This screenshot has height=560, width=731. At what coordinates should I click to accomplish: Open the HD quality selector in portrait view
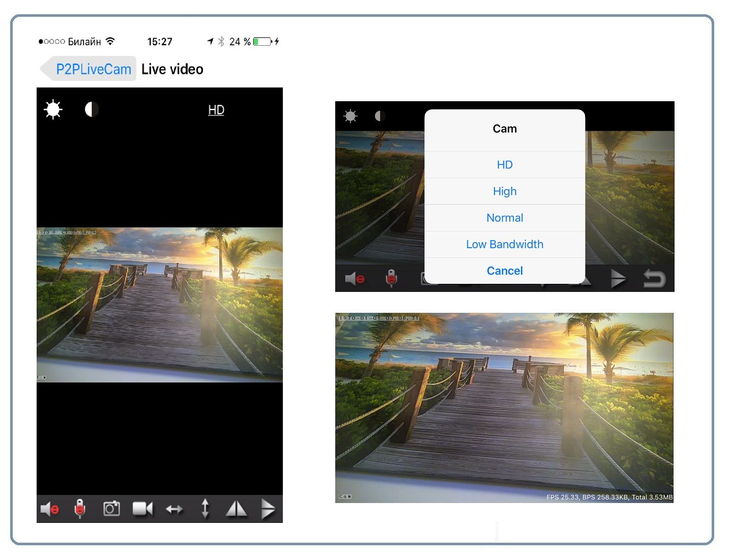[x=216, y=110]
